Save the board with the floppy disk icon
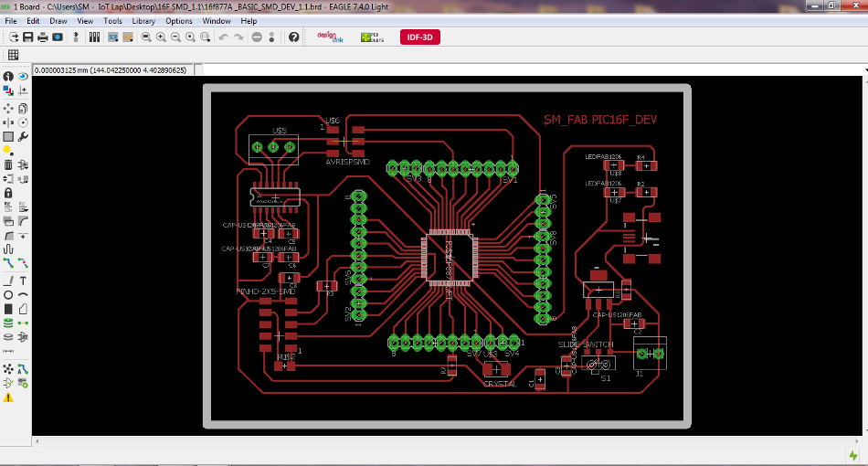The image size is (868, 466). tap(27, 37)
